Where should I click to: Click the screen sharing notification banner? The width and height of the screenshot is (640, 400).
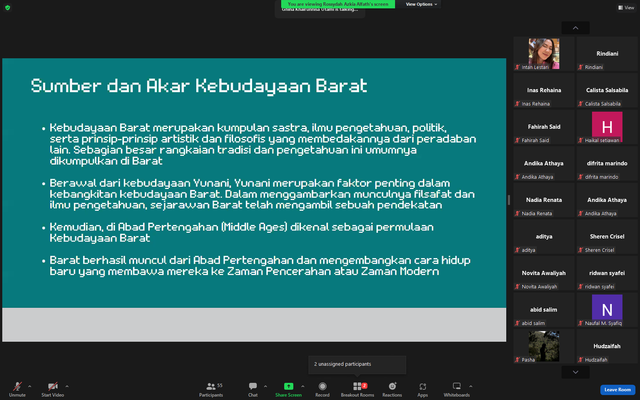[x=338, y=4]
